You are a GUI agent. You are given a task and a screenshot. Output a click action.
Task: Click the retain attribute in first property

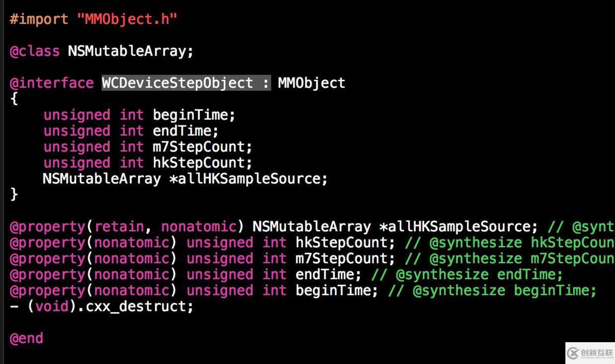point(119,227)
